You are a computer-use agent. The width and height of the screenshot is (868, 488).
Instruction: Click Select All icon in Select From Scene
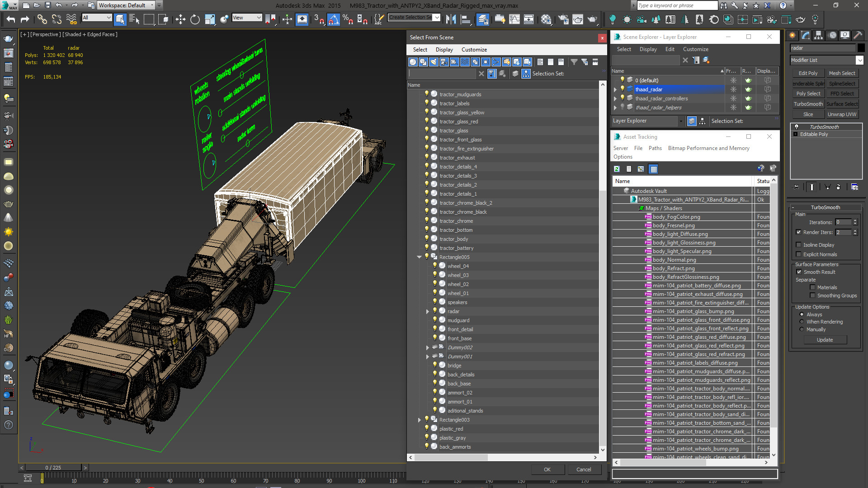tap(540, 62)
